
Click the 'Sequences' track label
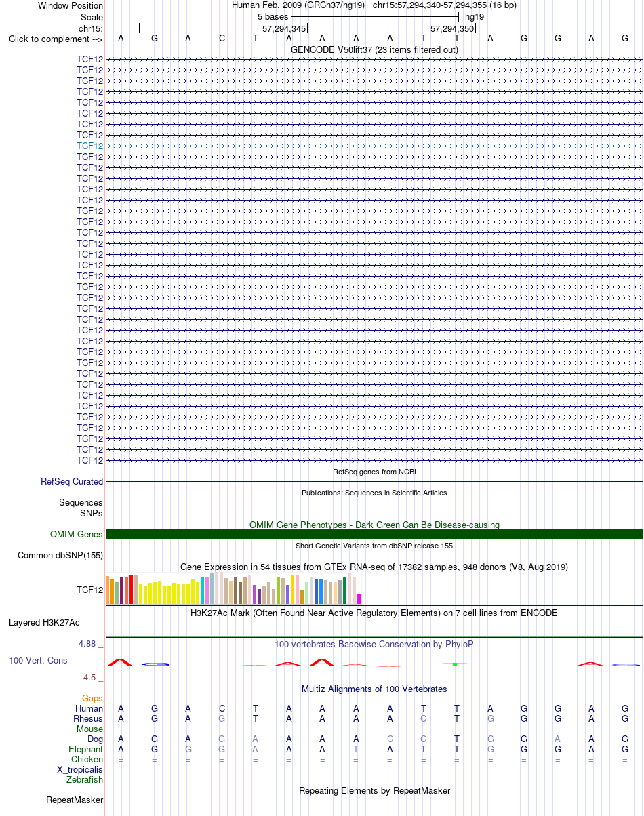click(x=81, y=502)
